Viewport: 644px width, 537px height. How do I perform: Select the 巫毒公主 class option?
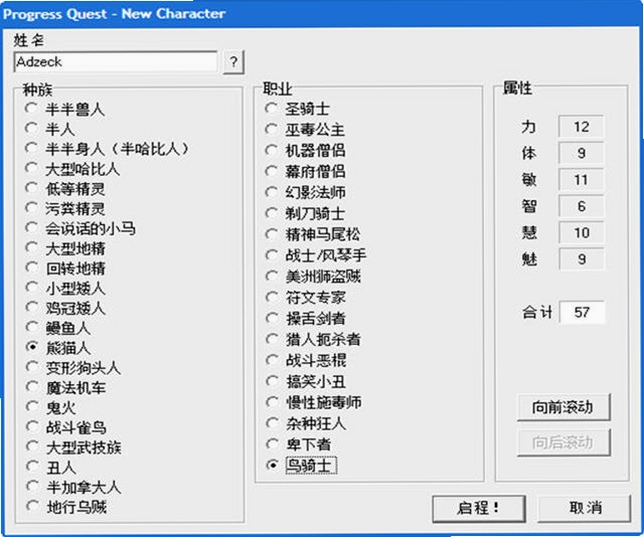304,129
